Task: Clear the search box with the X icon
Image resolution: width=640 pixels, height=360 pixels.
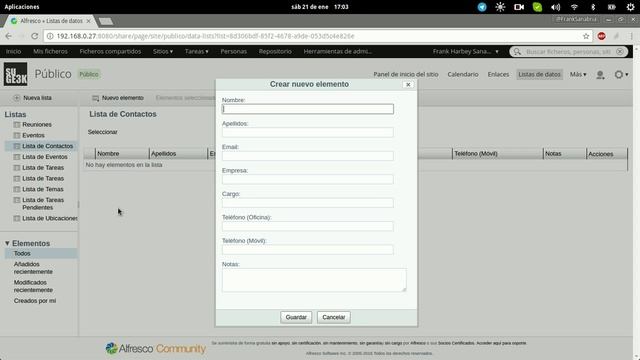Action: (620, 51)
